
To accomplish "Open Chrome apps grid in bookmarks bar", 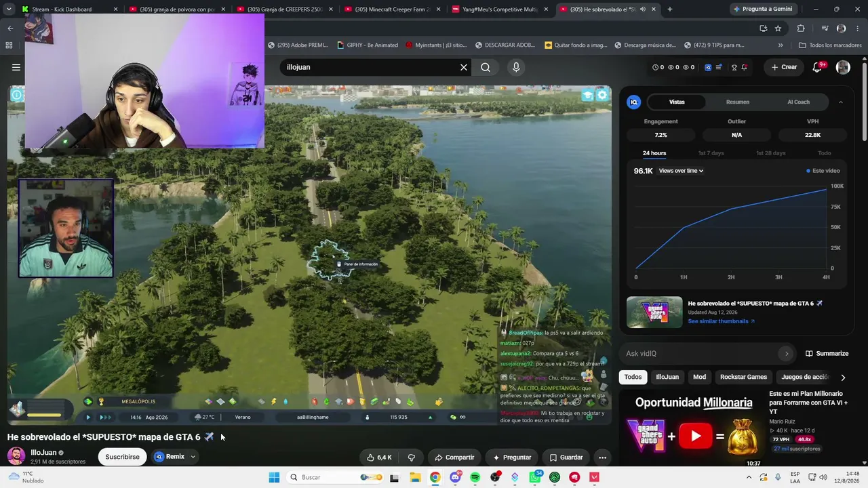I will 9,45.
